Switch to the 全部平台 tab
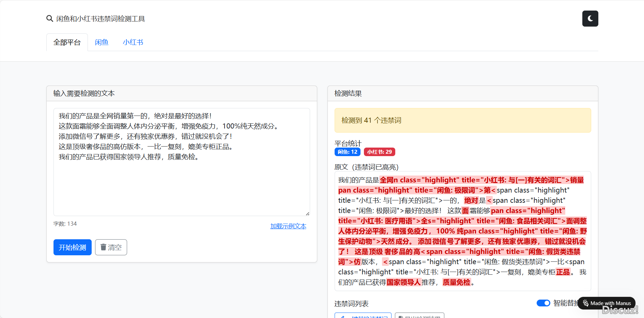 [67, 42]
